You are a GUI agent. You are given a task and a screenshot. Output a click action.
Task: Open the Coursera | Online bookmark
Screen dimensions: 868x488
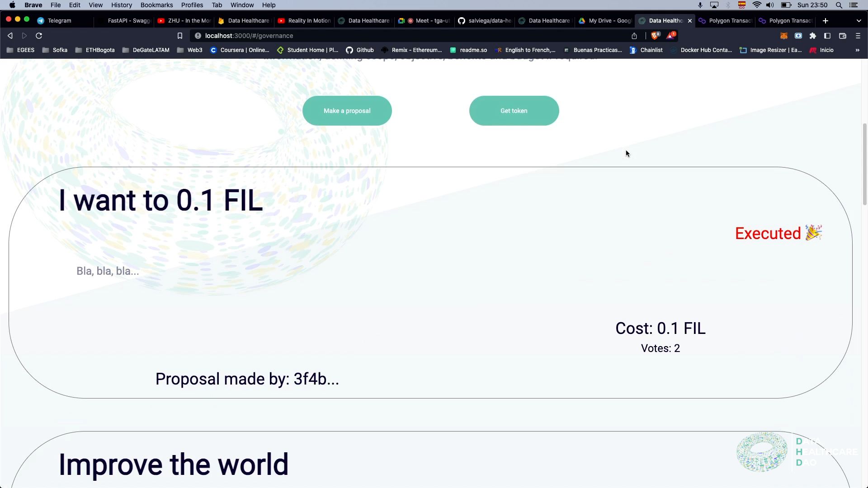[240, 50]
